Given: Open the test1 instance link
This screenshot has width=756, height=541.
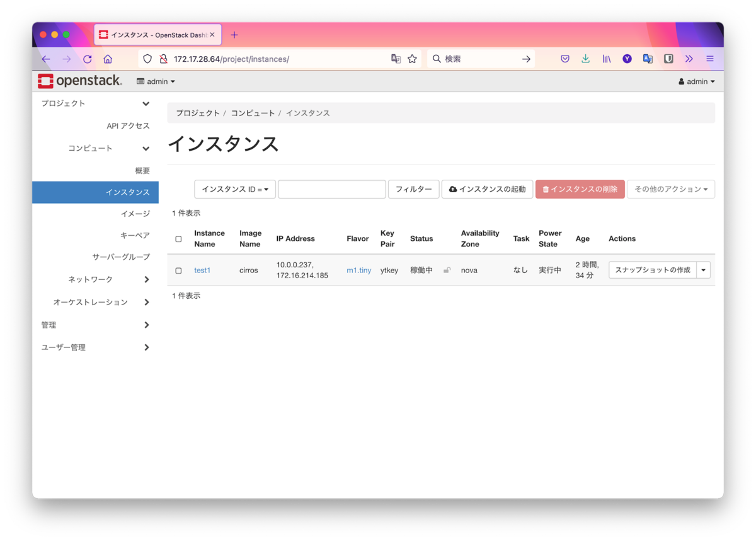Looking at the screenshot, I should pyautogui.click(x=202, y=270).
